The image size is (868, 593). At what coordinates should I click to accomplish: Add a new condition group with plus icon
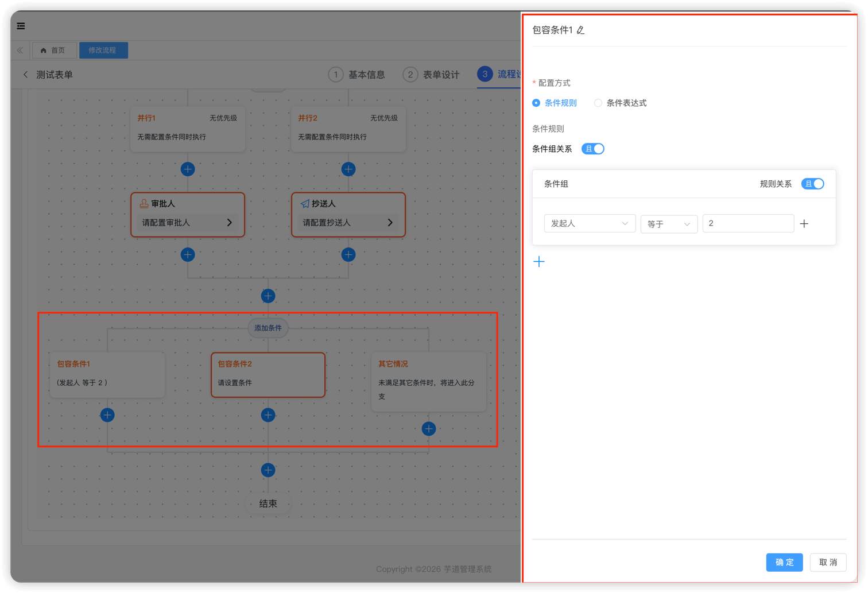point(538,262)
